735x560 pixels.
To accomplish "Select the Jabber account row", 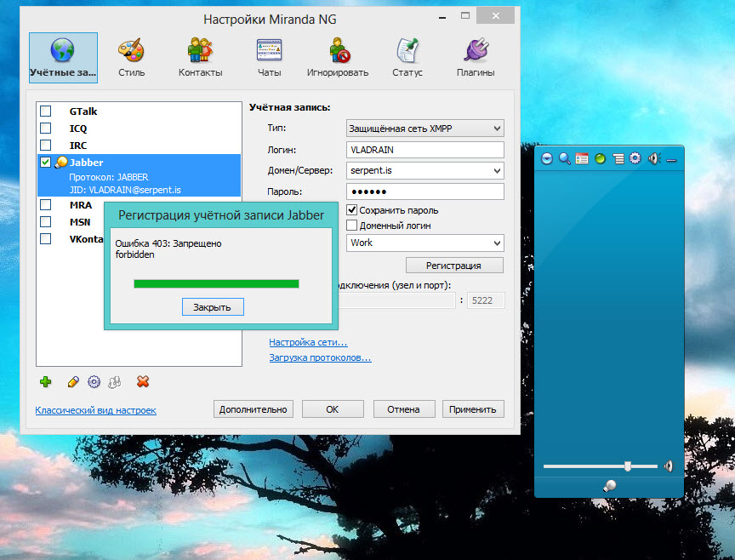I will (x=140, y=175).
